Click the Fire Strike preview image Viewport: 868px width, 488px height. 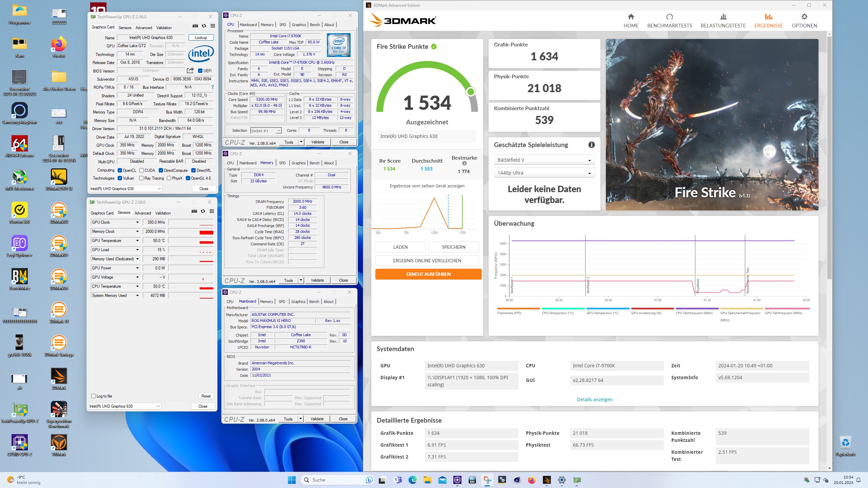pyautogui.click(x=712, y=125)
